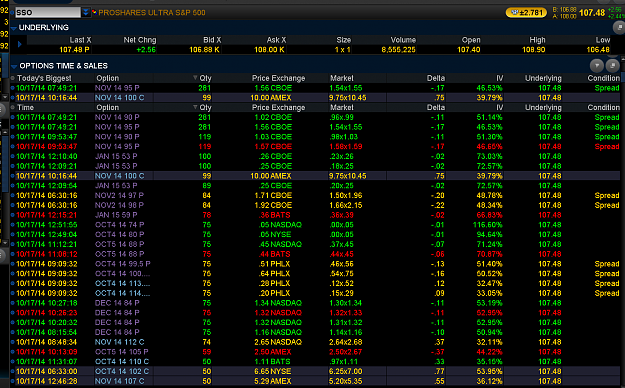Click the flag icon before PROSHARES ULTRA S&P 500
This screenshot has width=625, height=388.
click(94, 12)
